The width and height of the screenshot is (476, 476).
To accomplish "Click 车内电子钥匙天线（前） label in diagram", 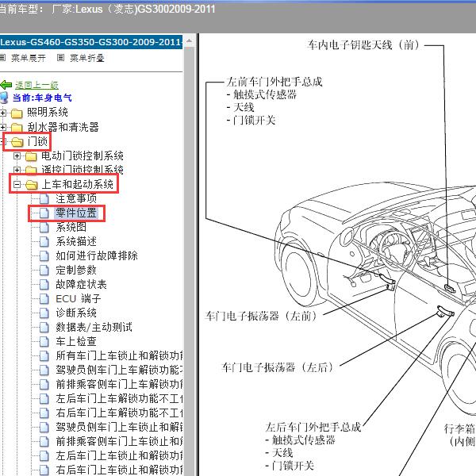I will (x=363, y=45).
